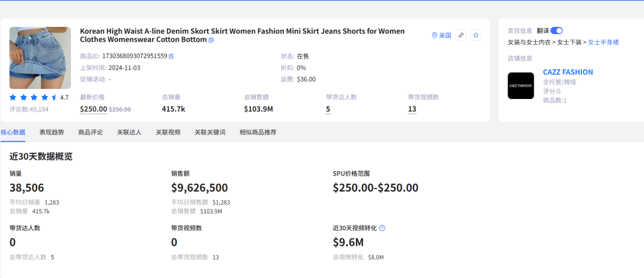Click the 运费 value $36.00
This screenshot has width=644, height=278.
306,79
